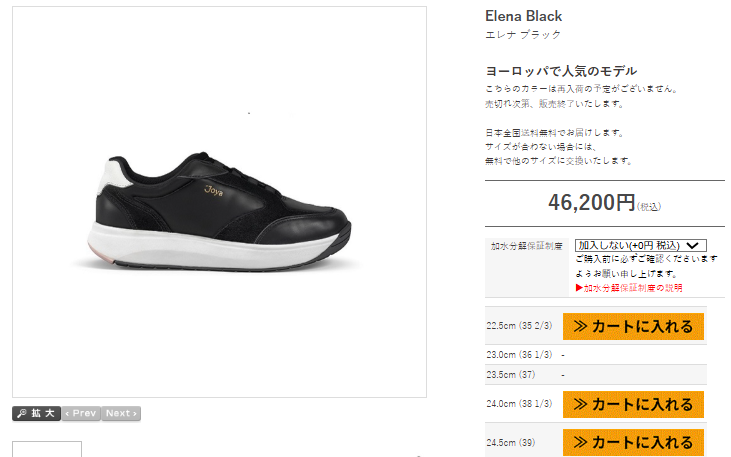The width and height of the screenshot is (731, 457).
Task: Click the 24.5cm (39) size label
Action: (x=511, y=442)
